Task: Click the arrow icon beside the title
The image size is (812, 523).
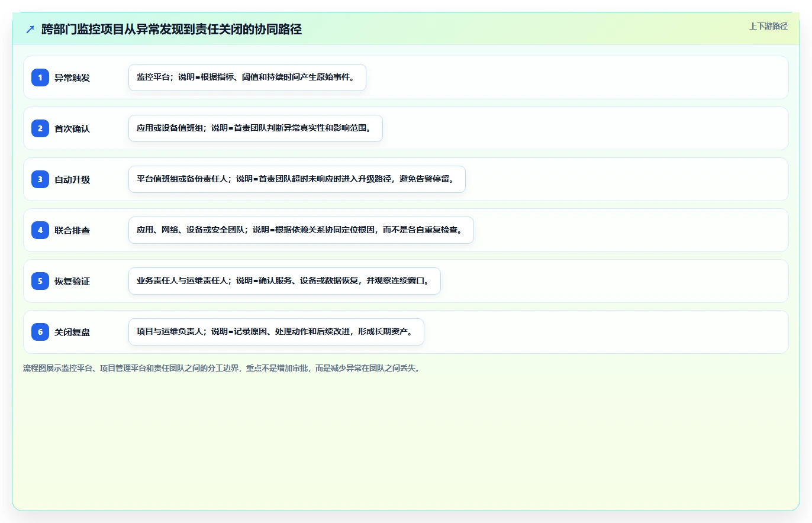Action: [30, 30]
